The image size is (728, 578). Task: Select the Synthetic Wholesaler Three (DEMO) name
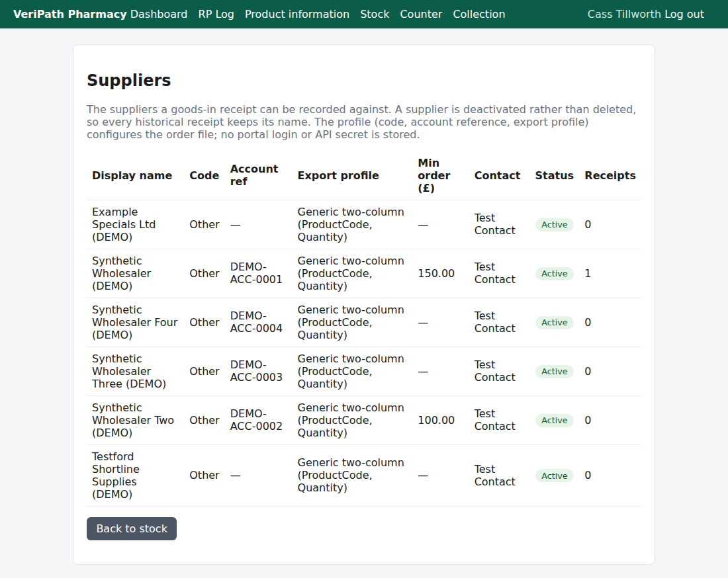pyautogui.click(x=129, y=371)
